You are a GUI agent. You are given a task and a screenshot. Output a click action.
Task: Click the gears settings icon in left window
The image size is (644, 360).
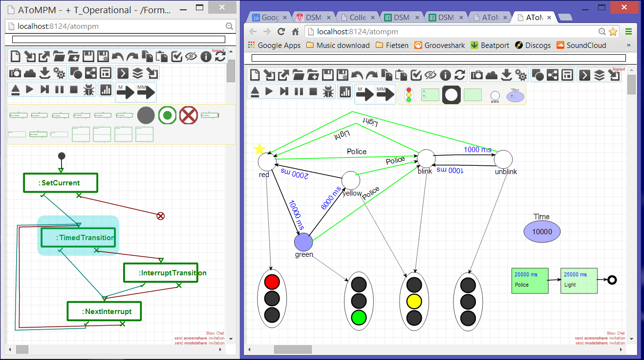click(60, 73)
